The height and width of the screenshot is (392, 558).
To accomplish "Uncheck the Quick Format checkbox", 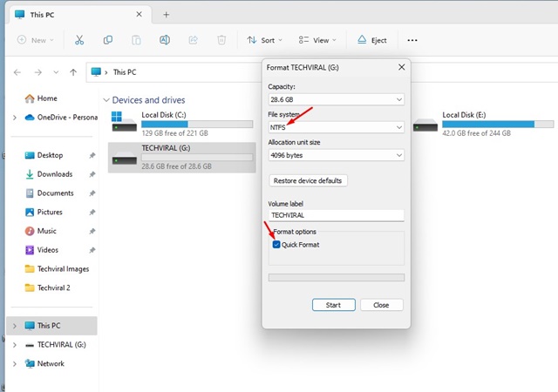I will (277, 245).
